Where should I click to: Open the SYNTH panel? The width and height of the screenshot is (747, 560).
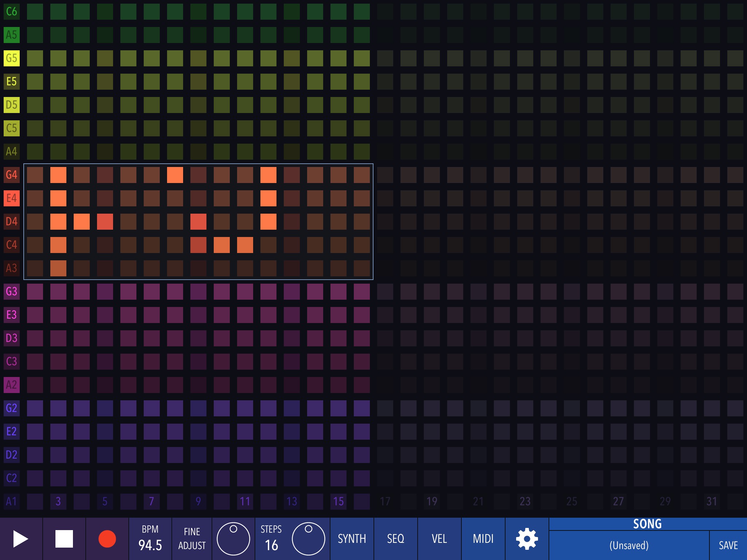[352, 539]
